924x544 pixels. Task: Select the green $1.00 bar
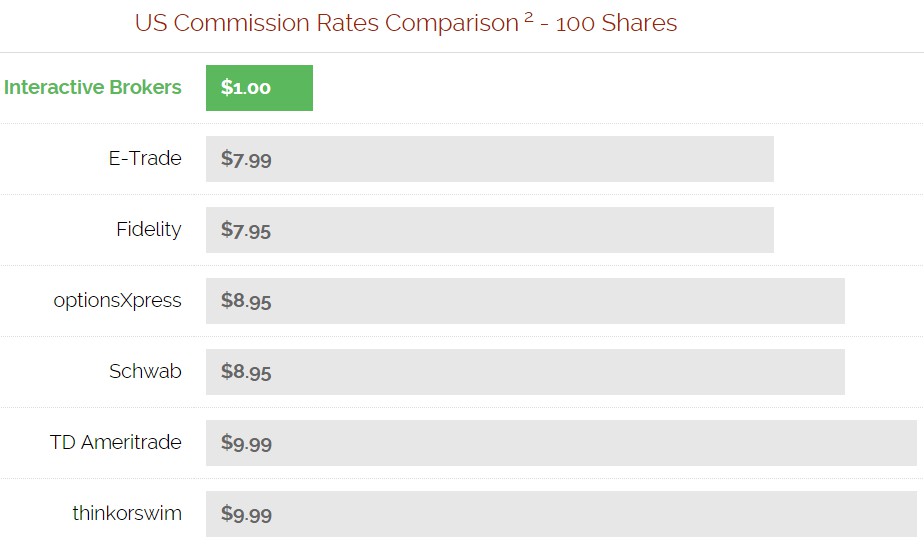click(259, 88)
